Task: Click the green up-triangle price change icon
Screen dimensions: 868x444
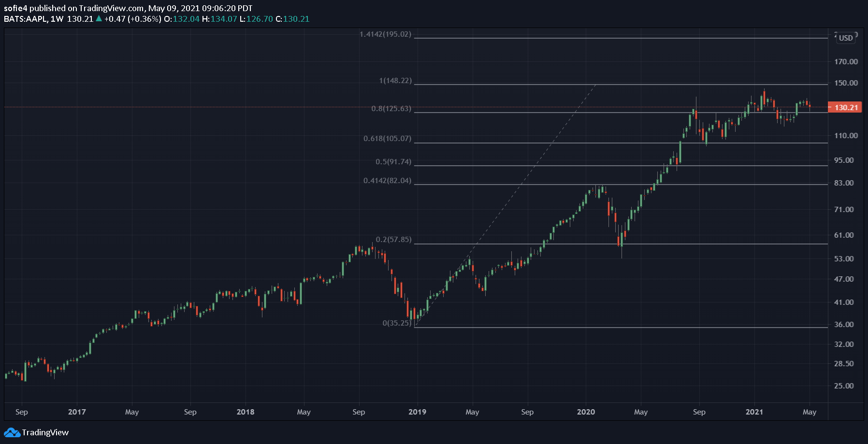Action: click(99, 19)
